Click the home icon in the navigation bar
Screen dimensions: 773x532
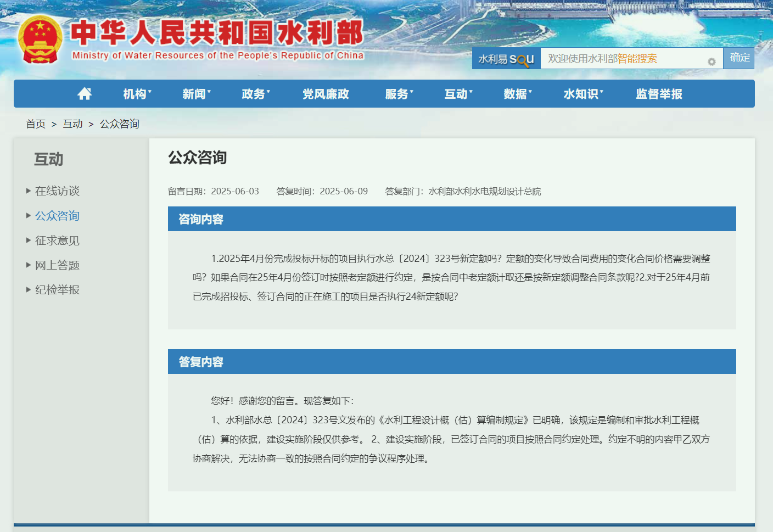click(x=85, y=93)
